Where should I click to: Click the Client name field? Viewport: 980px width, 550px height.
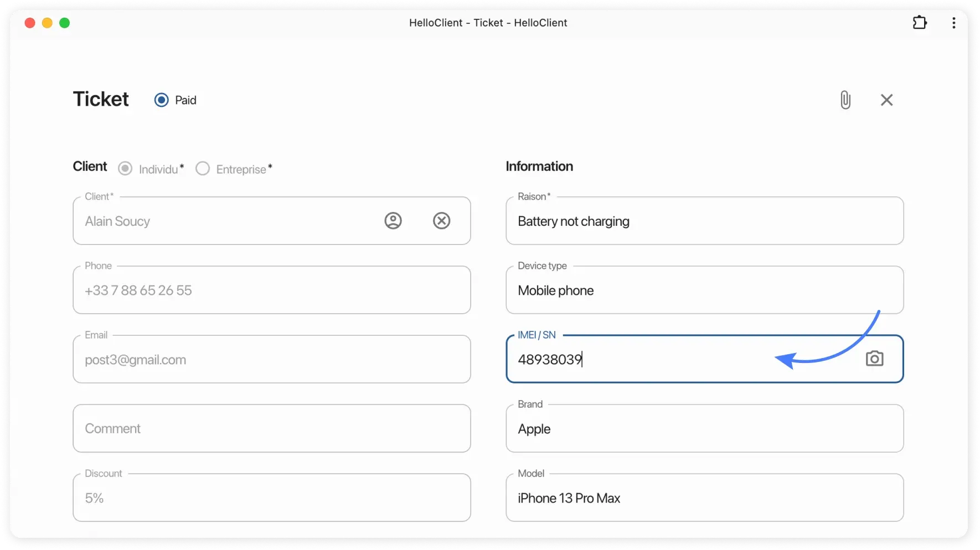click(221, 221)
